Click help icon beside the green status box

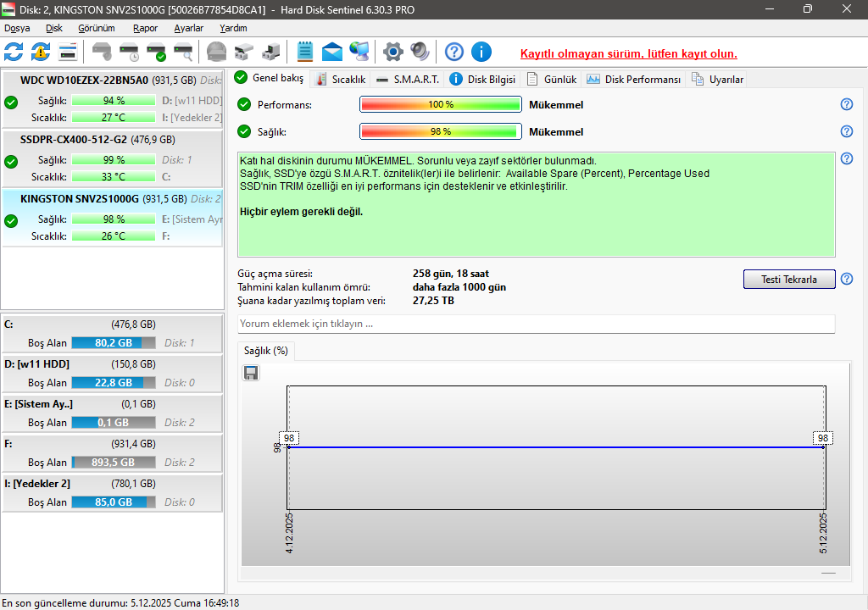tap(847, 158)
